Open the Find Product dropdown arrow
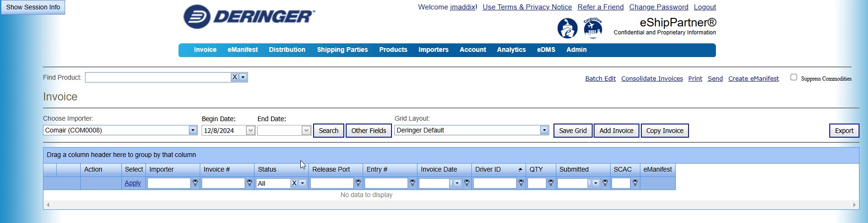Screen dimensions: 868x223 click(243, 77)
